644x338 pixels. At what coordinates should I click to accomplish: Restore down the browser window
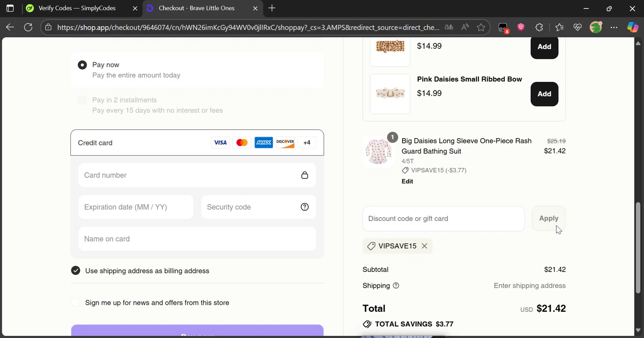(x=609, y=8)
